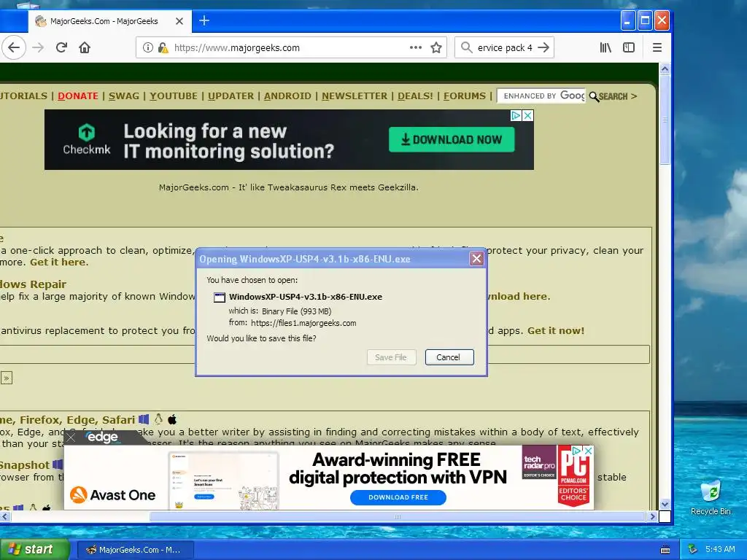The width and height of the screenshot is (747, 560).
Task: Open a new tab with the plus button
Action: point(204,20)
